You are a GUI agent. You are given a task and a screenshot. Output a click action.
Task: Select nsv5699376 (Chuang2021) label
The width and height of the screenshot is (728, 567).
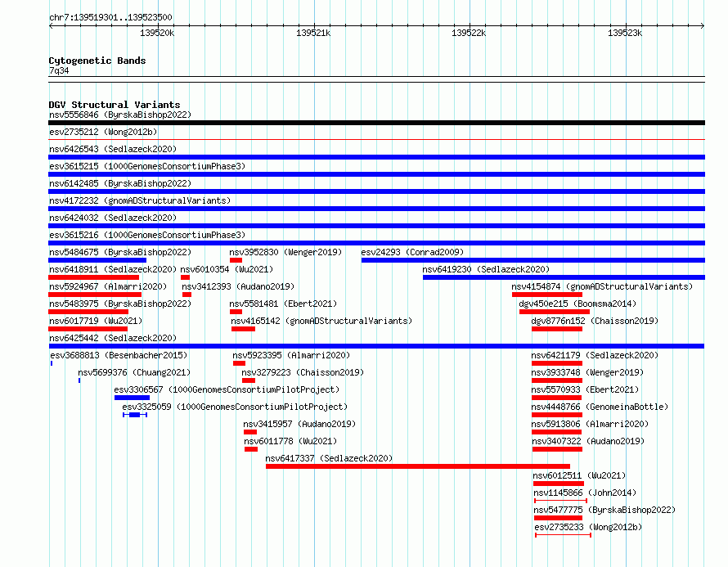pos(134,372)
